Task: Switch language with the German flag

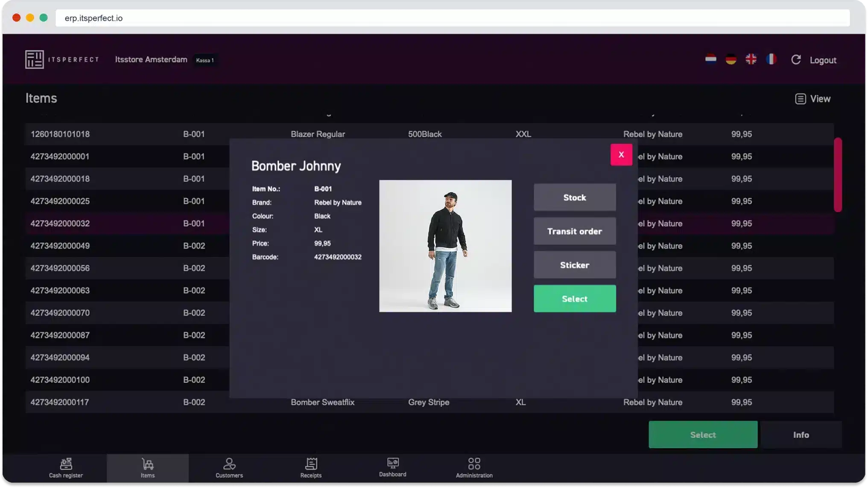Action: click(731, 59)
